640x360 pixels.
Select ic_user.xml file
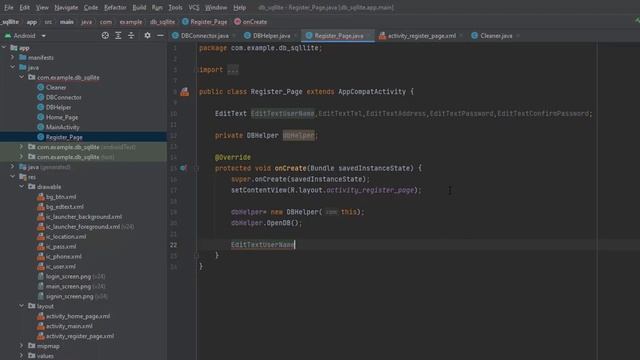coord(60,266)
